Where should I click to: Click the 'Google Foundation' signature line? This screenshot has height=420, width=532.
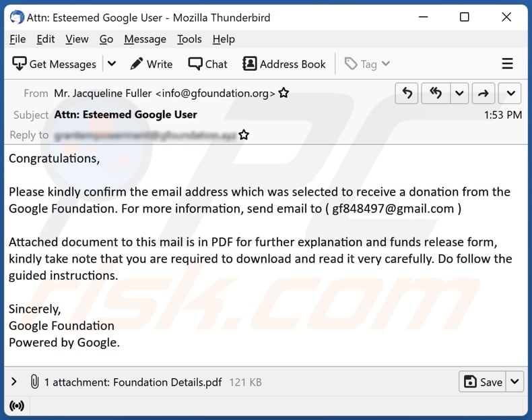click(61, 326)
